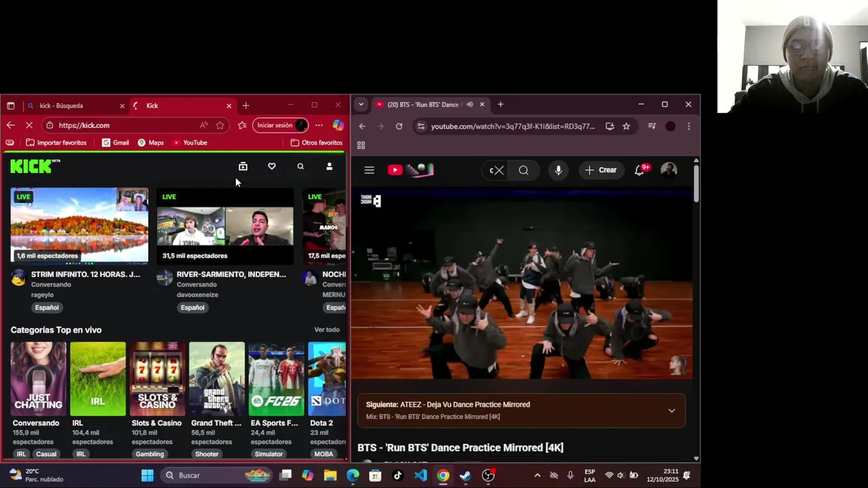View site information in Chrome address bar
Screen dimensions: 868x488
[x=421, y=126]
